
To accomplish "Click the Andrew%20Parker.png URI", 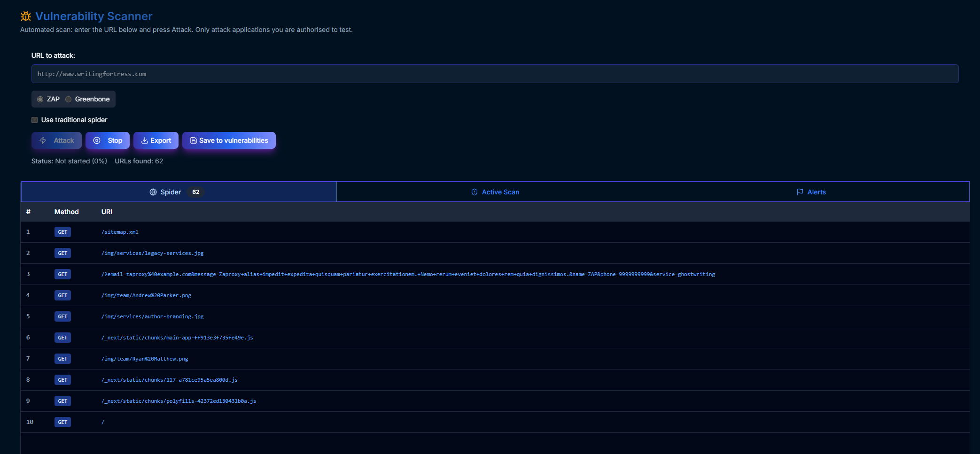I will 147,295.
